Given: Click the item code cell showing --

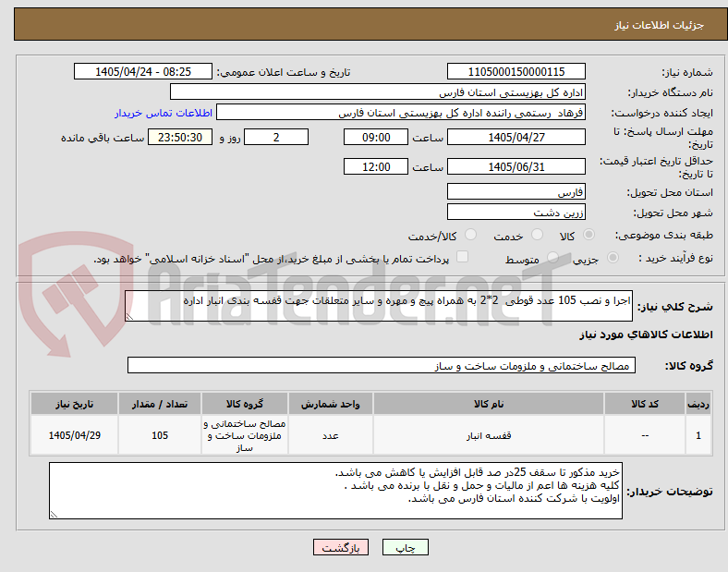Looking at the screenshot, I should pos(645,435).
